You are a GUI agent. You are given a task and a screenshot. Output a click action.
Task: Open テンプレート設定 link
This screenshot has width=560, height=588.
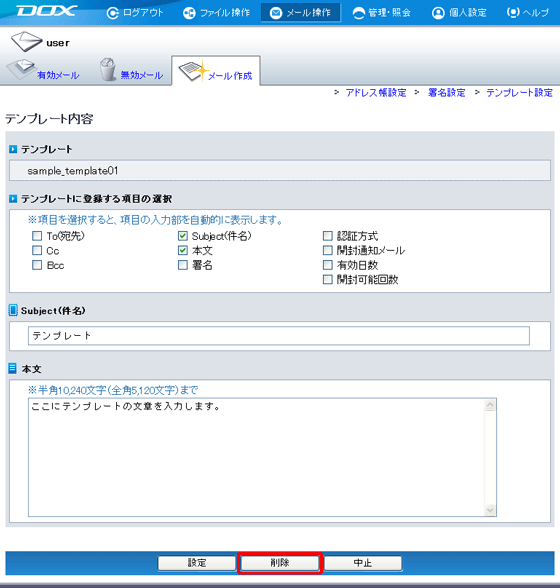519,93
